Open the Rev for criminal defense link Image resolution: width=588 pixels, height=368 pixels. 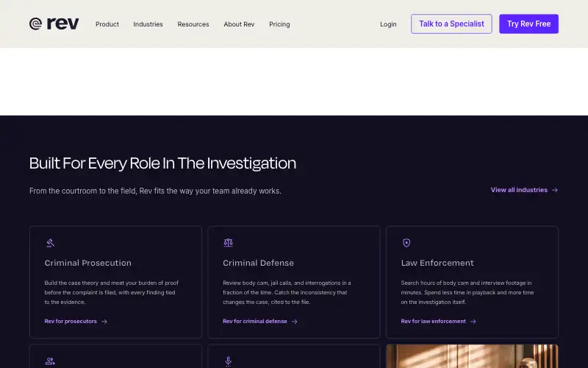click(260, 322)
